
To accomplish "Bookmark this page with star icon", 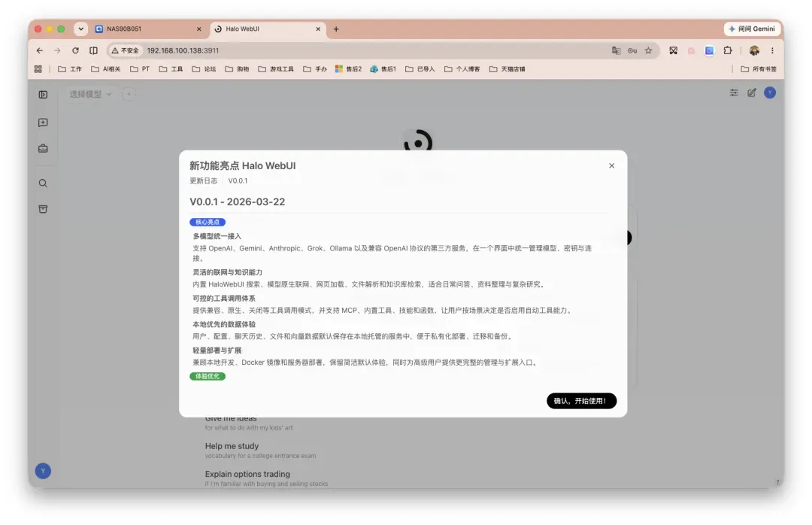I will [x=648, y=51].
